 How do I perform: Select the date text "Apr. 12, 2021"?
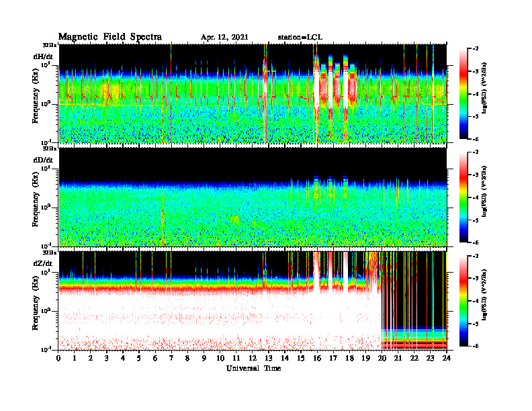click(x=224, y=38)
